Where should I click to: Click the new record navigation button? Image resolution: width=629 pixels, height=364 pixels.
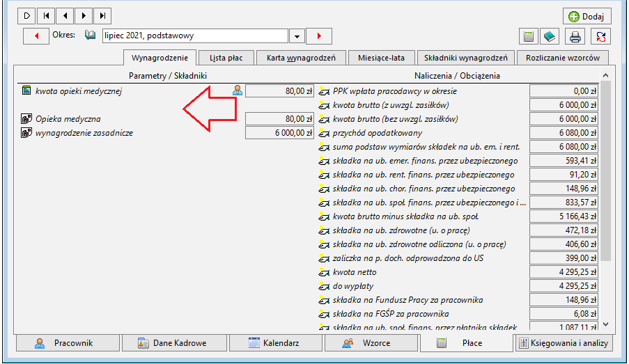[x=27, y=15]
